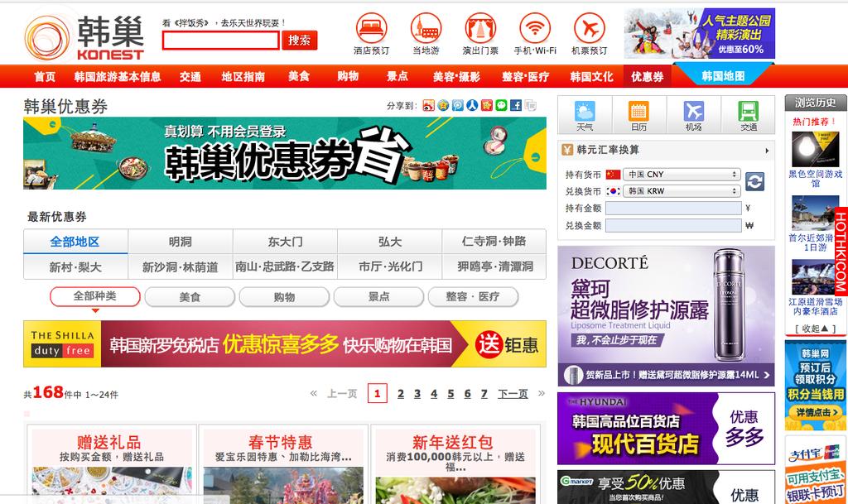This screenshot has width=848, height=504.
Task: Switch to the 明洞 region tab
Action: (x=180, y=242)
